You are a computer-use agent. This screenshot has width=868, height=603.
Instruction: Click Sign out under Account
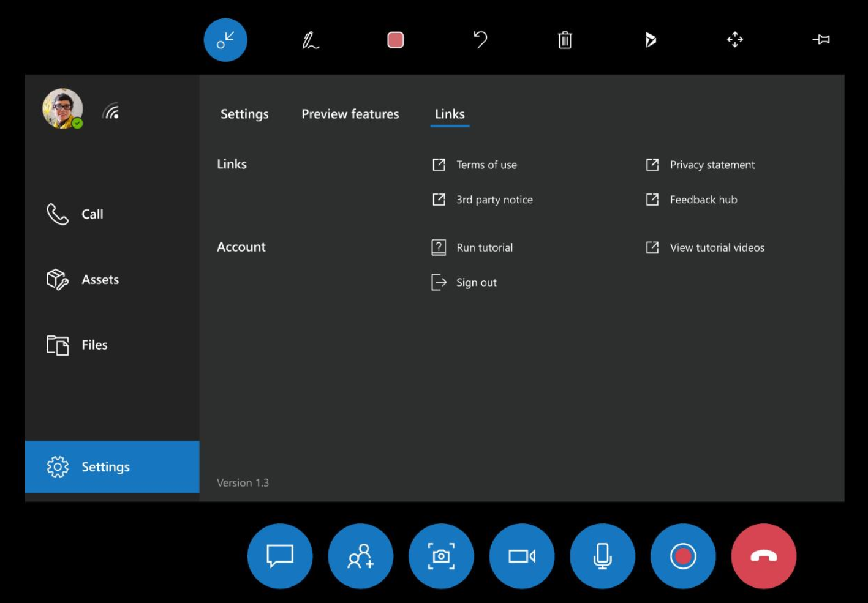[476, 282]
